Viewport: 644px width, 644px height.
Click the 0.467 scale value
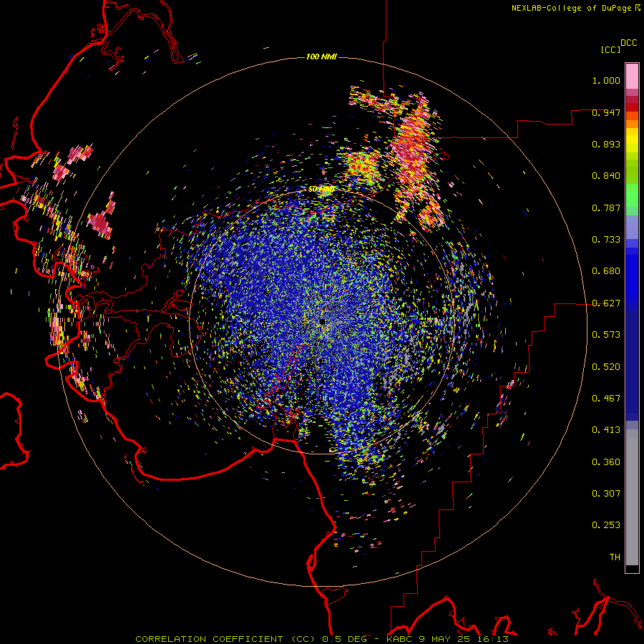coord(606,399)
